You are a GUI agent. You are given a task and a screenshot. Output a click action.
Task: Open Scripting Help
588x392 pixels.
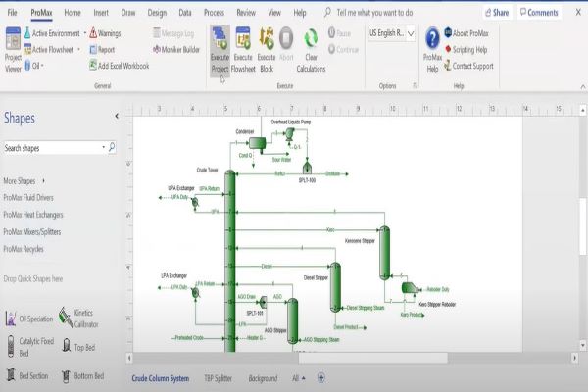pyautogui.click(x=465, y=50)
